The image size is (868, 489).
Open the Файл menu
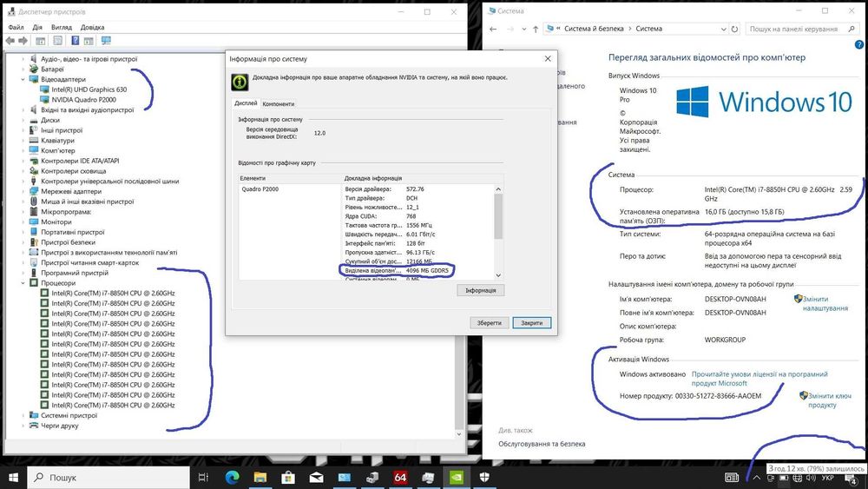click(x=16, y=27)
